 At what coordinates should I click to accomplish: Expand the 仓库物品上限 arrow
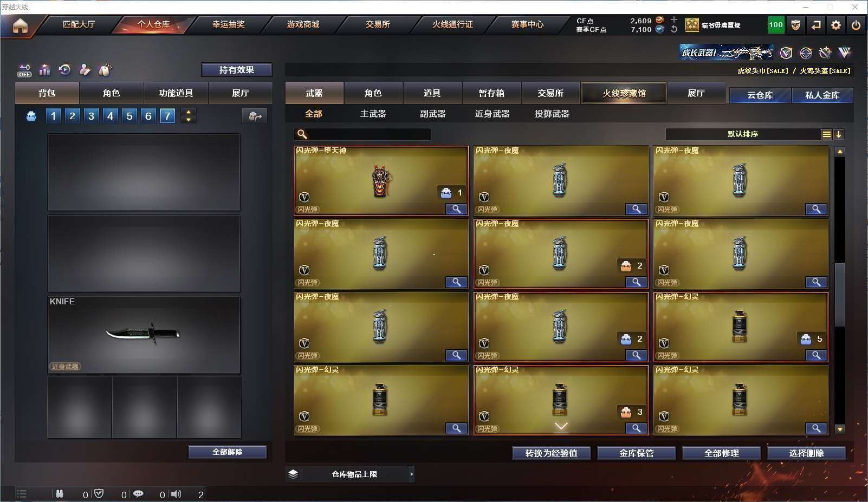pyautogui.click(x=412, y=474)
